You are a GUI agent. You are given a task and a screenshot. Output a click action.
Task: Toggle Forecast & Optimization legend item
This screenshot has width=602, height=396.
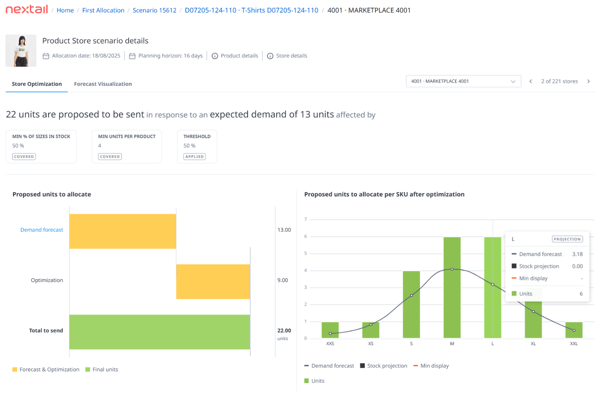pyautogui.click(x=46, y=369)
